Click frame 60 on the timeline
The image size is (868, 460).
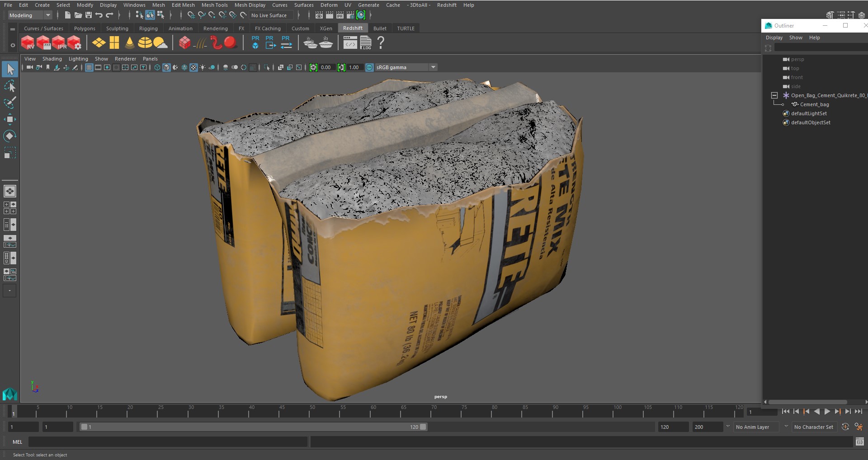pyautogui.click(x=373, y=412)
